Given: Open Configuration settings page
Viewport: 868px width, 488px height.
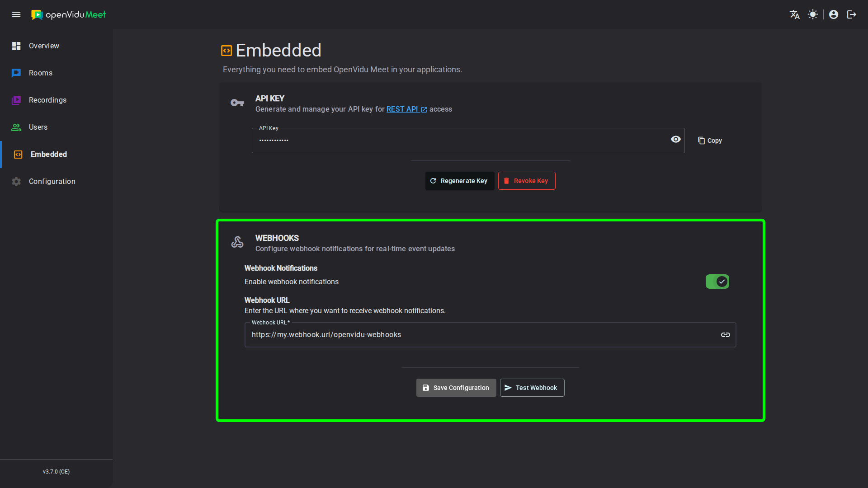Looking at the screenshot, I should (x=57, y=182).
